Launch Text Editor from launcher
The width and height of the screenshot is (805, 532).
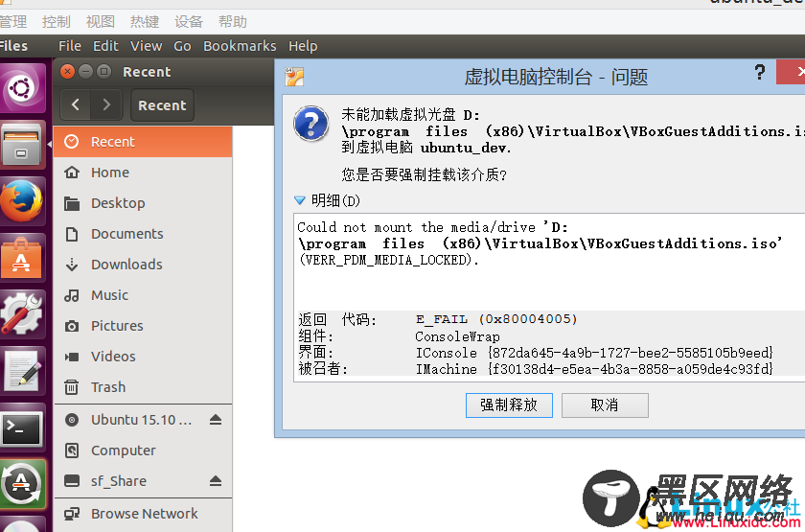(21, 371)
